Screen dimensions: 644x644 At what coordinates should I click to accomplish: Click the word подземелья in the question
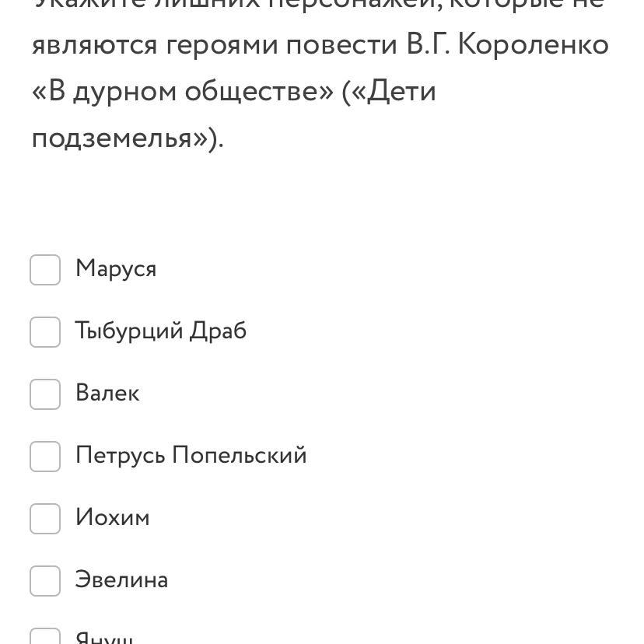tap(121, 138)
